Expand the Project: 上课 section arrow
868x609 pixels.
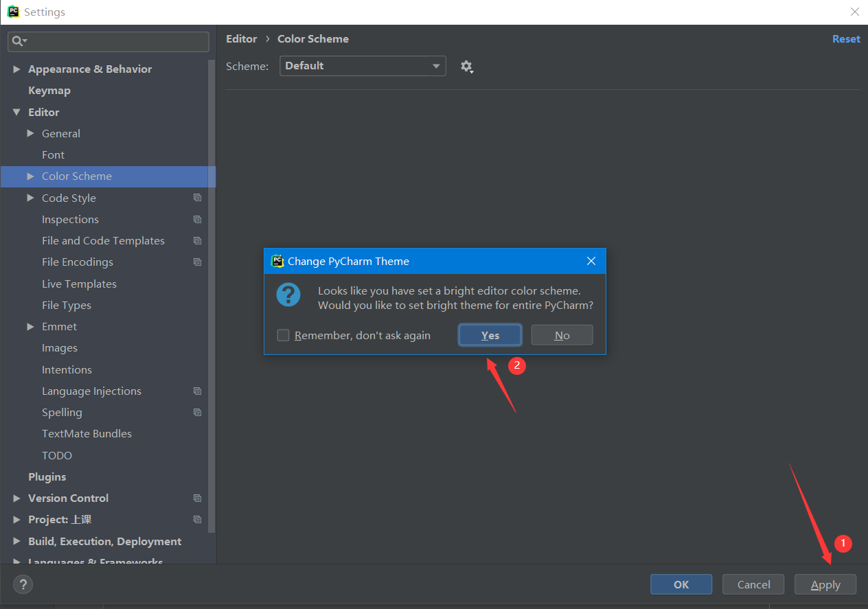pyautogui.click(x=16, y=520)
